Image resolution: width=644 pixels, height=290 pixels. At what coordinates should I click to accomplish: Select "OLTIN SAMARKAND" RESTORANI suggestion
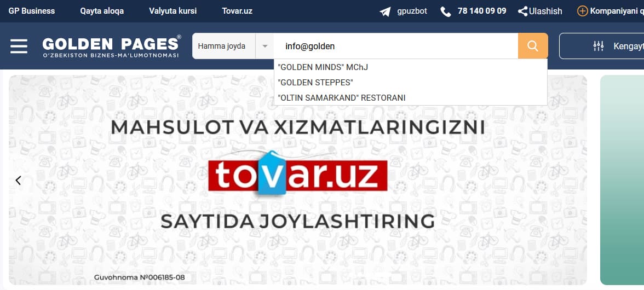(x=410, y=97)
